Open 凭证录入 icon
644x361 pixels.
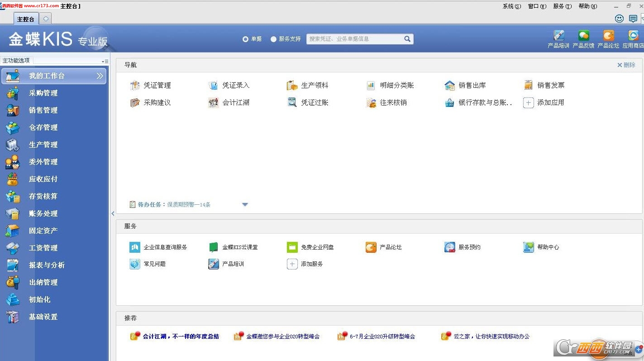pyautogui.click(x=213, y=85)
